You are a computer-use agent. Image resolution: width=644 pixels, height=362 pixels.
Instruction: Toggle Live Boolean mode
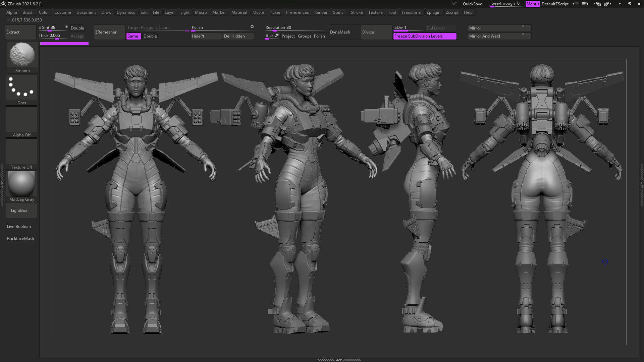[21, 227]
